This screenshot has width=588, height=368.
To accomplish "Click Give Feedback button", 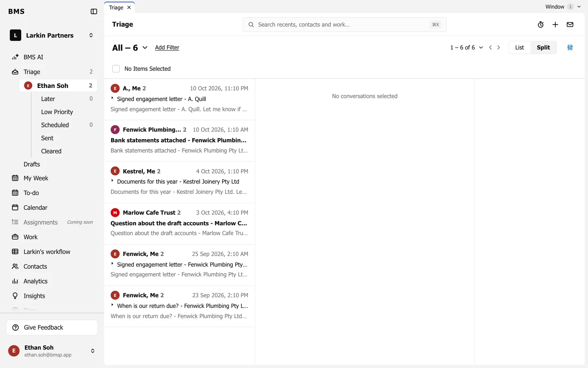I will (52, 328).
